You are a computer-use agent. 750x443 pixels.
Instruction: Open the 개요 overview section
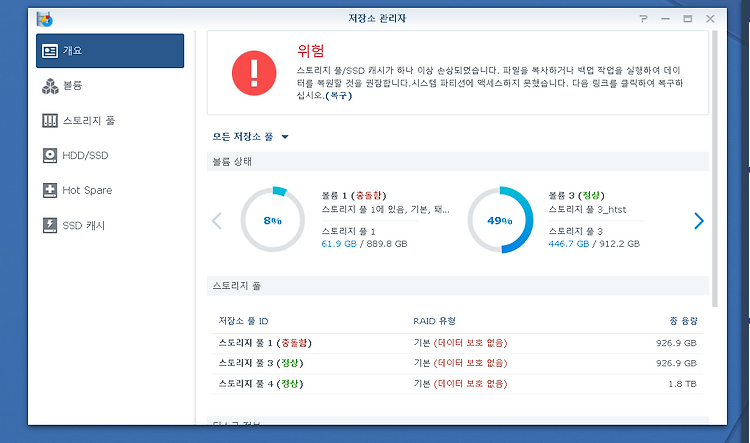point(110,51)
